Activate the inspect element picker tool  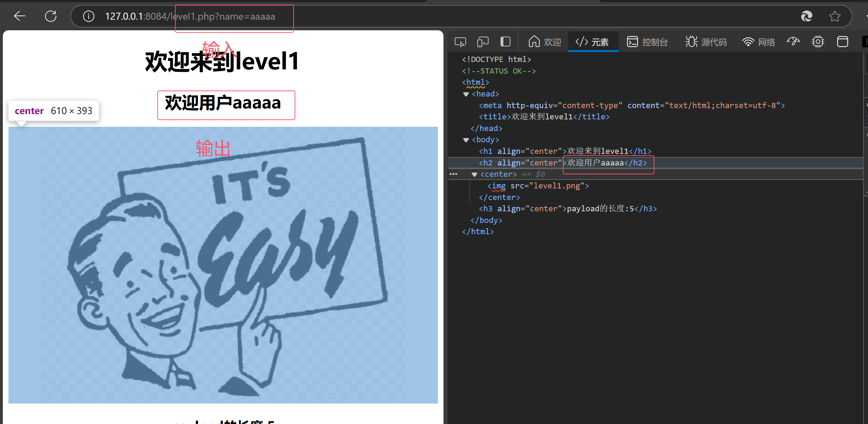tap(460, 42)
